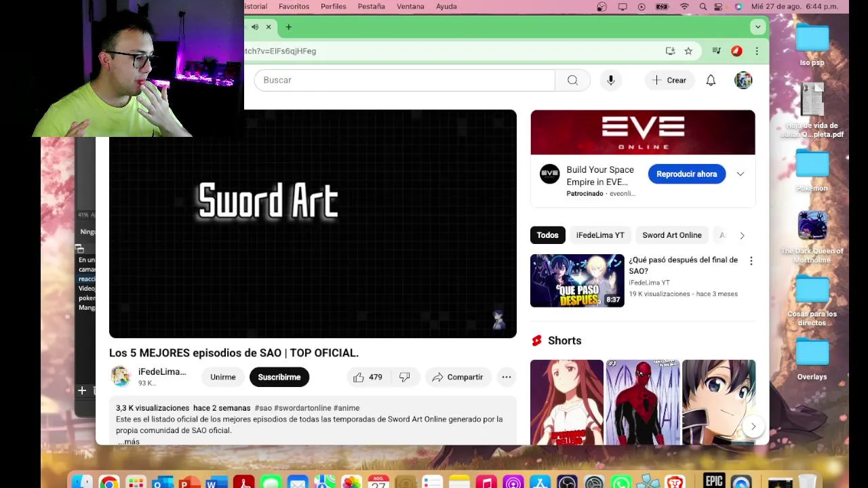Image resolution: width=868 pixels, height=488 pixels.
Task: Open Spotlight search in the menu bar
Action: (703, 7)
